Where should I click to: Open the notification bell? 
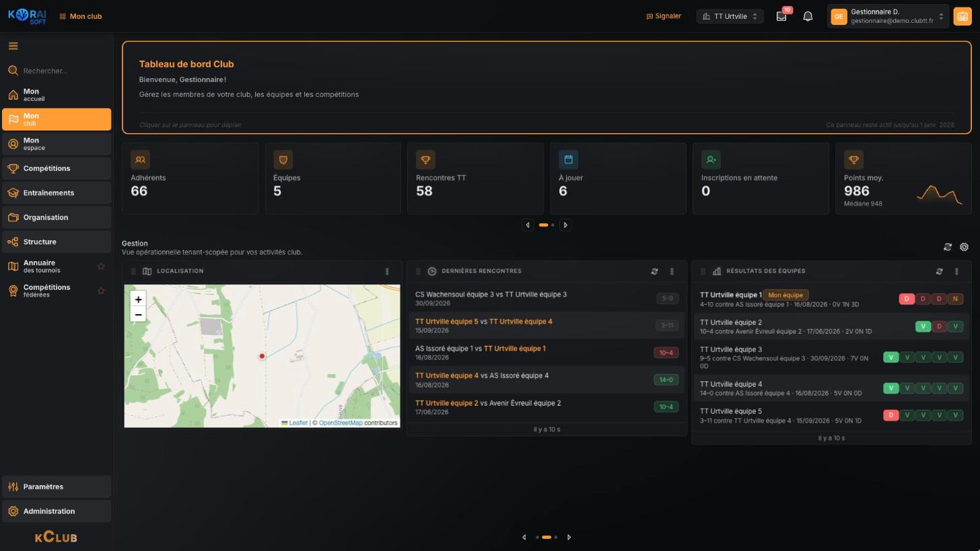point(808,16)
